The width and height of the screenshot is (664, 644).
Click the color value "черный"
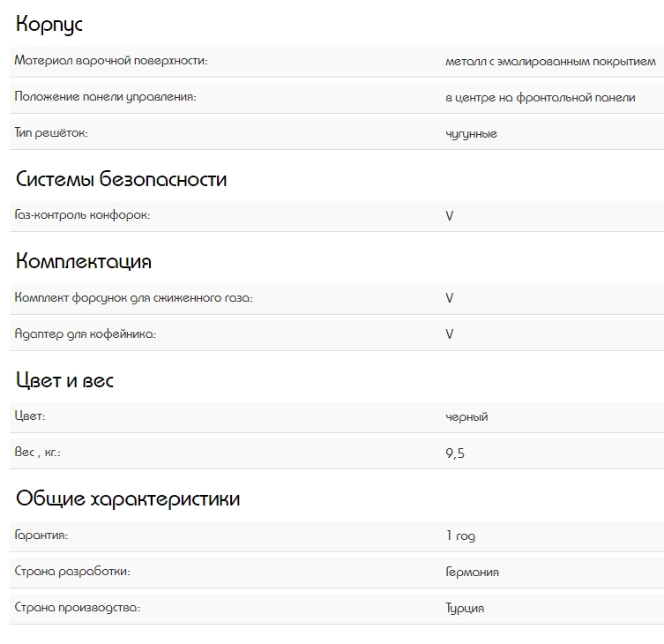[467, 417]
